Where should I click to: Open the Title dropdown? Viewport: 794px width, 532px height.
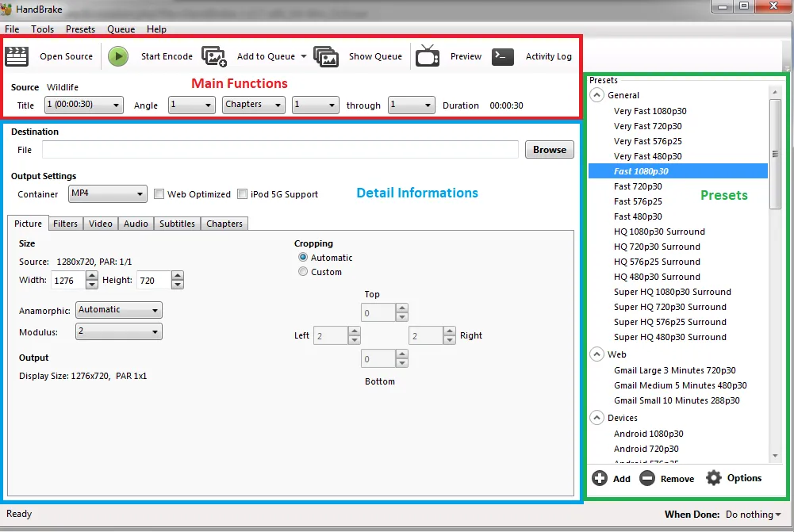84,105
